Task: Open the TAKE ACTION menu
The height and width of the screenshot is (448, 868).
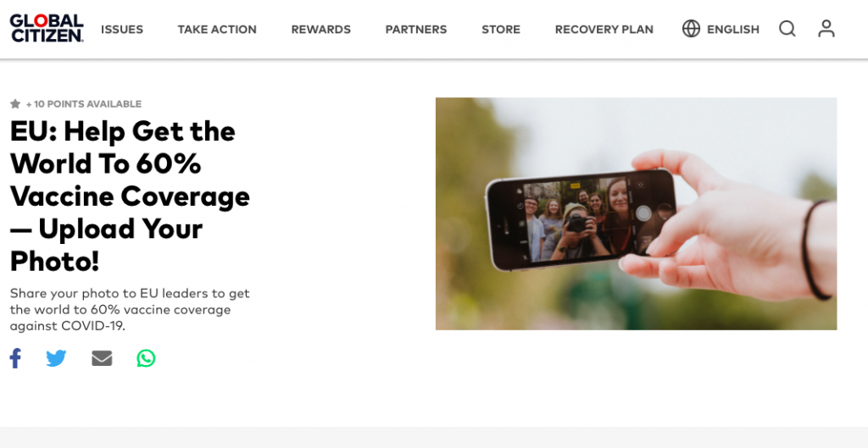Action: point(217,30)
